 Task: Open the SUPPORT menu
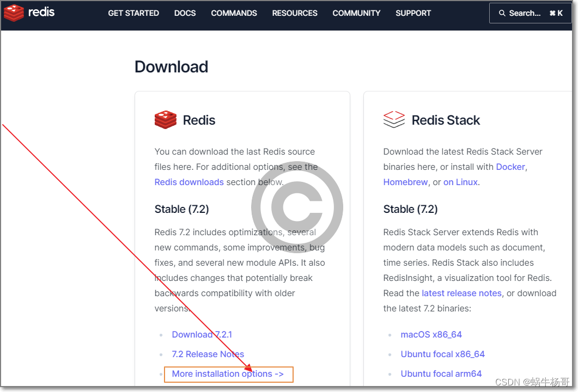[x=413, y=13]
